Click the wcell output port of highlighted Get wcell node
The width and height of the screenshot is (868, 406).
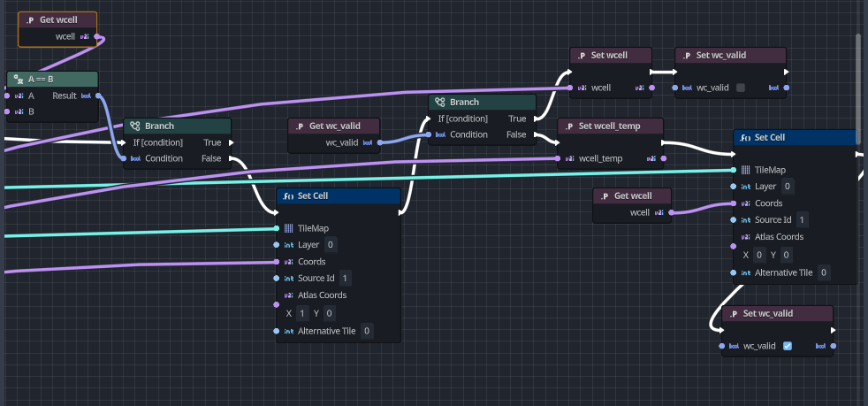[97, 36]
